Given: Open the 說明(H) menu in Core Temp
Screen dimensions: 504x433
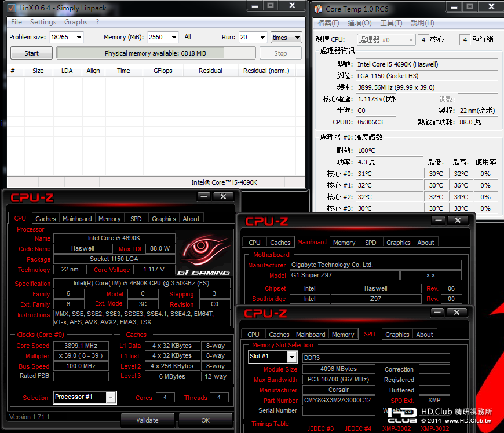Looking at the screenshot, I should pyautogui.click(x=422, y=23).
